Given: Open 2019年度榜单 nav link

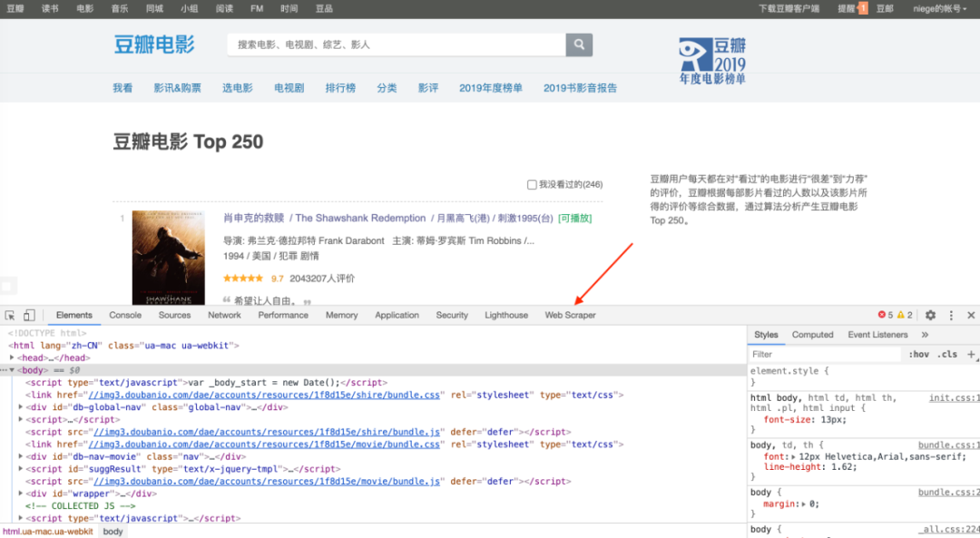Looking at the screenshot, I should [491, 88].
